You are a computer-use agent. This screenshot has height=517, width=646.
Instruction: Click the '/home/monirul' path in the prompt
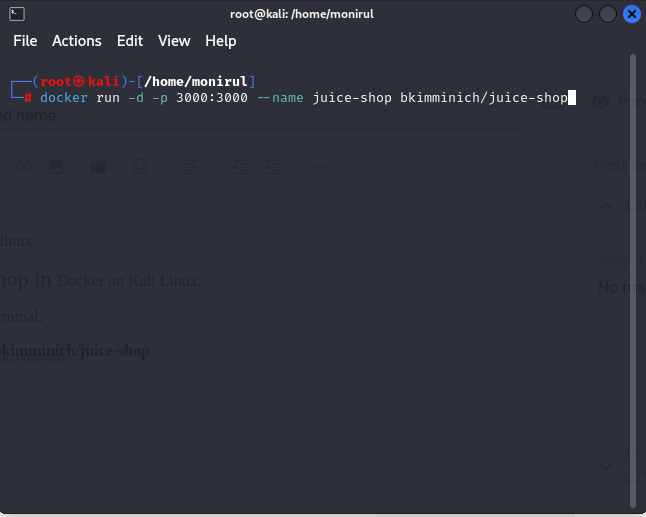(x=196, y=82)
